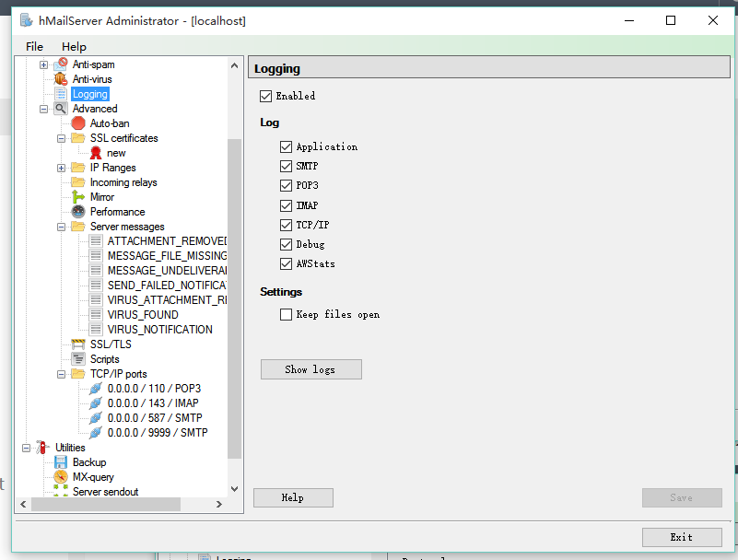Click the hMailServer title bar app icon
The width and height of the screenshot is (738, 560).
pos(27,20)
